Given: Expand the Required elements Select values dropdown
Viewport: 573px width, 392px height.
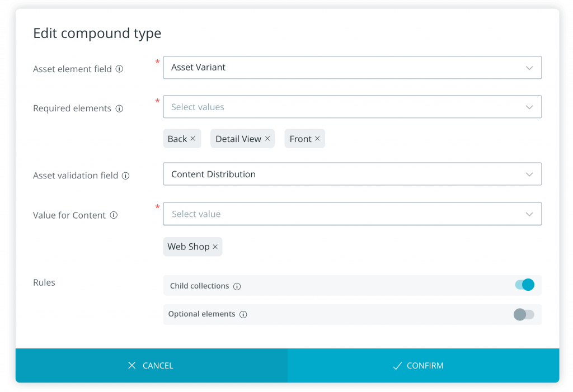Looking at the screenshot, I should click(x=529, y=107).
